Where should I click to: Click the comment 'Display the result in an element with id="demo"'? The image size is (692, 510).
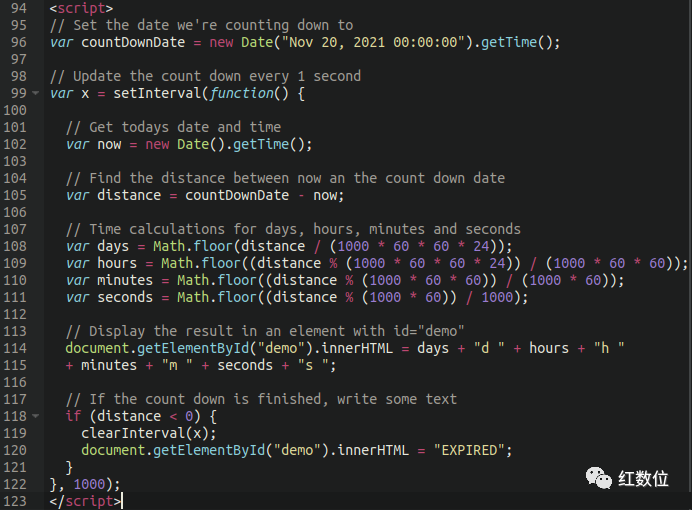pyautogui.click(x=265, y=331)
